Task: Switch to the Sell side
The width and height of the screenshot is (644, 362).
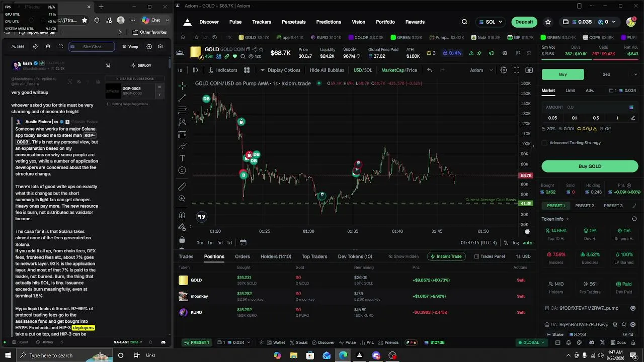Action: 606,74
